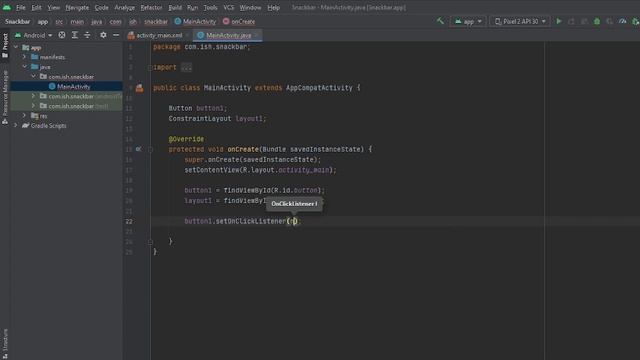Open the Window menu
The image size is (640, 360).
[x=250, y=7]
